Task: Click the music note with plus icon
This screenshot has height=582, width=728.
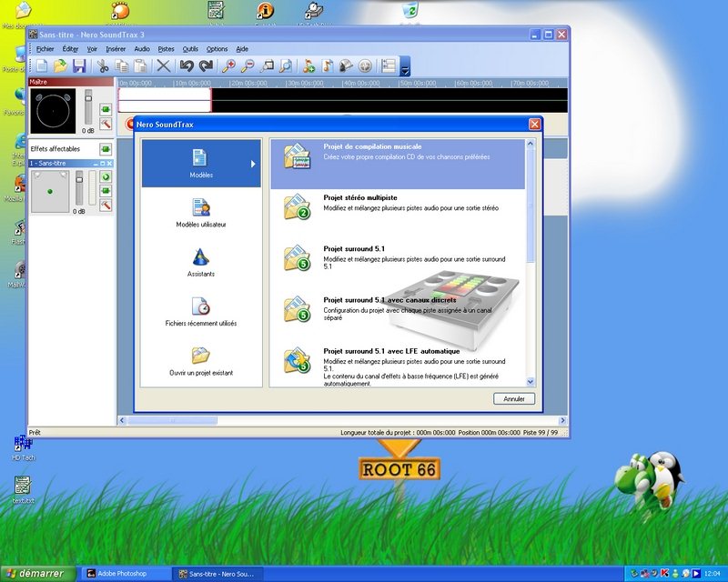Action: (x=308, y=66)
